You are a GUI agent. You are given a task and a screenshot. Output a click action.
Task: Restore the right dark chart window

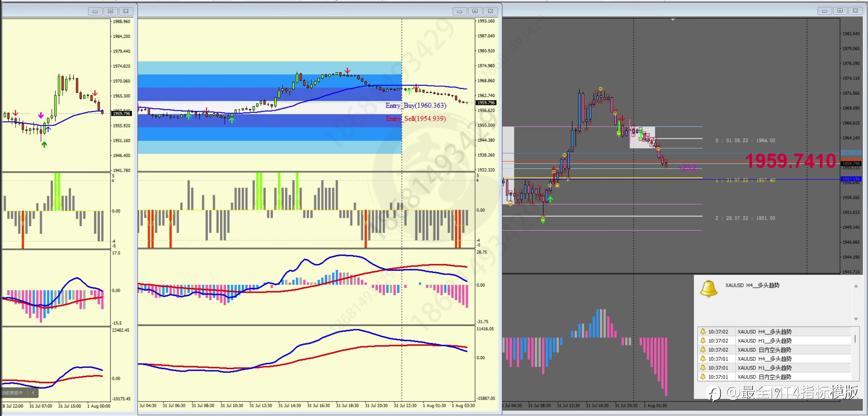pyautogui.click(x=840, y=11)
